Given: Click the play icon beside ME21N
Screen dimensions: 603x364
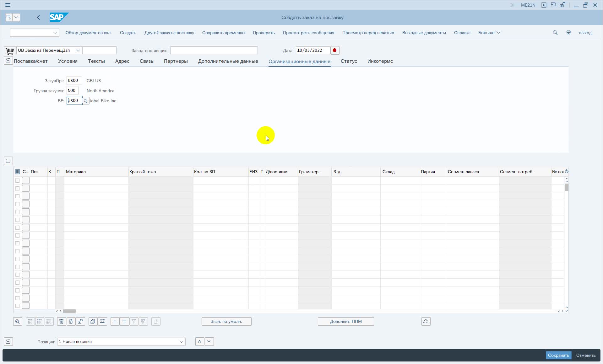Looking at the screenshot, I should 544,5.
